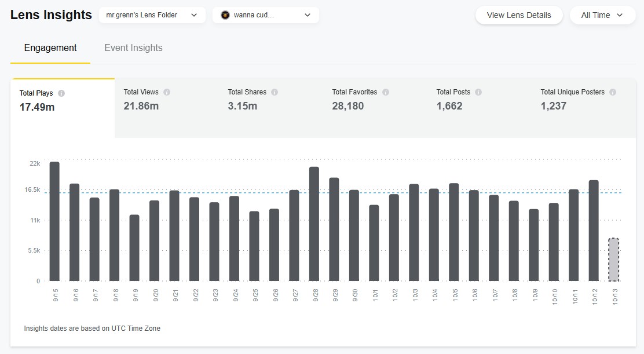
Task: Click the wanna cud lens thumbnail icon
Action: (x=225, y=15)
